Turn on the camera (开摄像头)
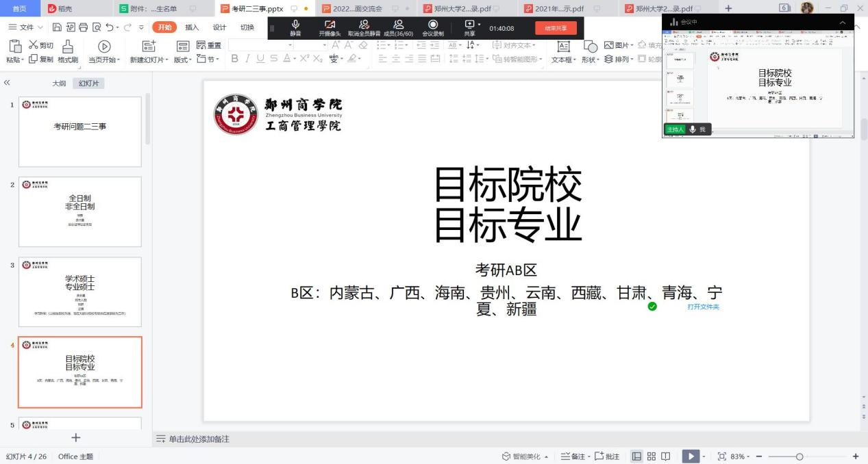 tap(330, 27)
